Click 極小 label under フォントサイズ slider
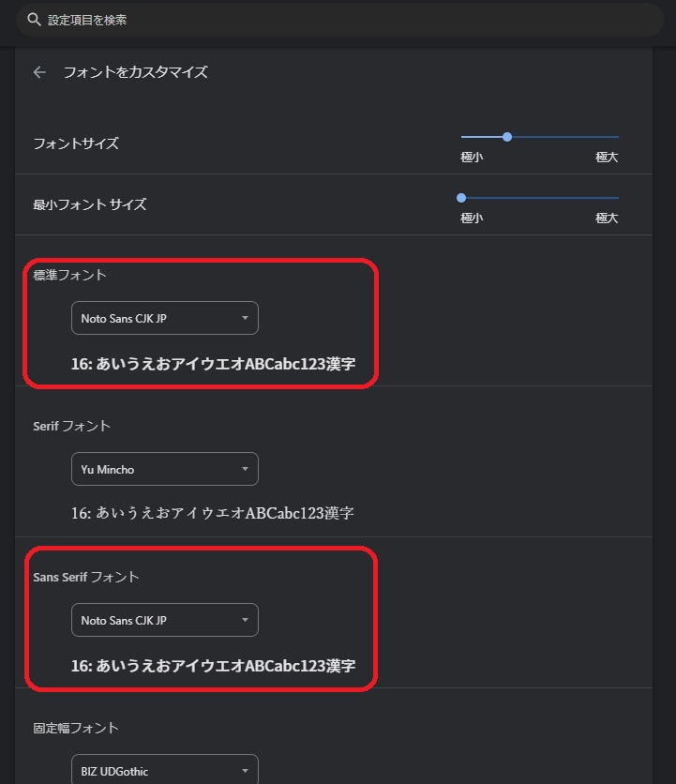 click(472, 158)
